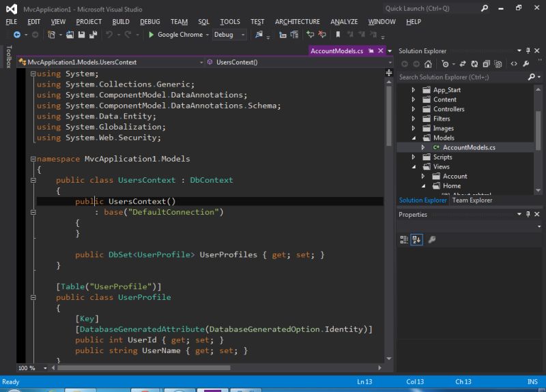This screenshot has height=392, width=546.
Task: Click the bookmark icon in the toolbar
Action: pos(338,34)
